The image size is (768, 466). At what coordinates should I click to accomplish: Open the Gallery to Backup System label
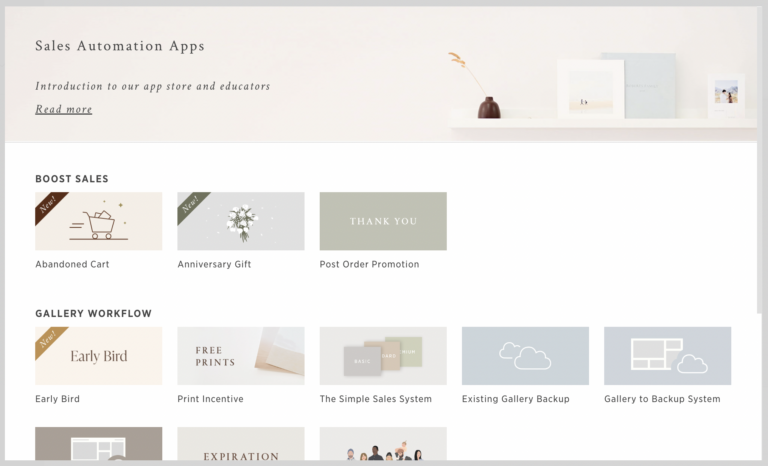[x=662, y=399]
